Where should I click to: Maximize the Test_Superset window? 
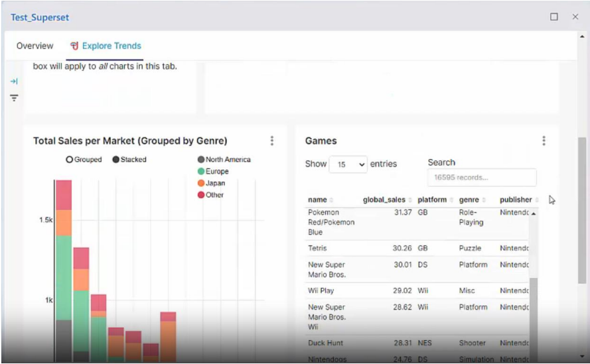point(554,17)
